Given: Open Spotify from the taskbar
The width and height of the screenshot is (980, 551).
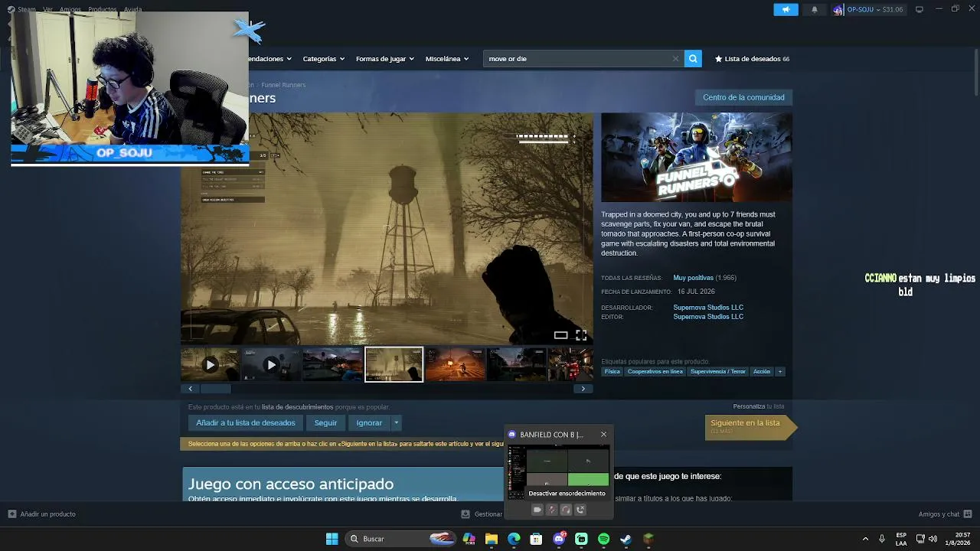Looking at the screenshot, I should click(x=603, y=539).
